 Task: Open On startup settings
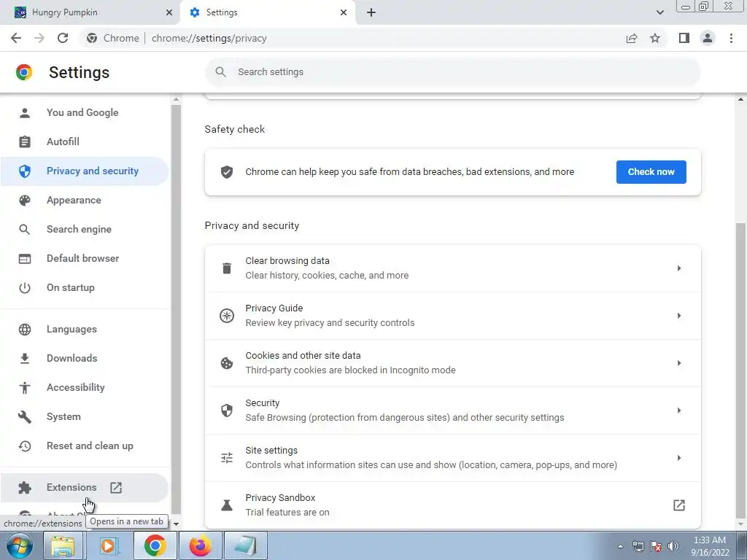point(84,288)
